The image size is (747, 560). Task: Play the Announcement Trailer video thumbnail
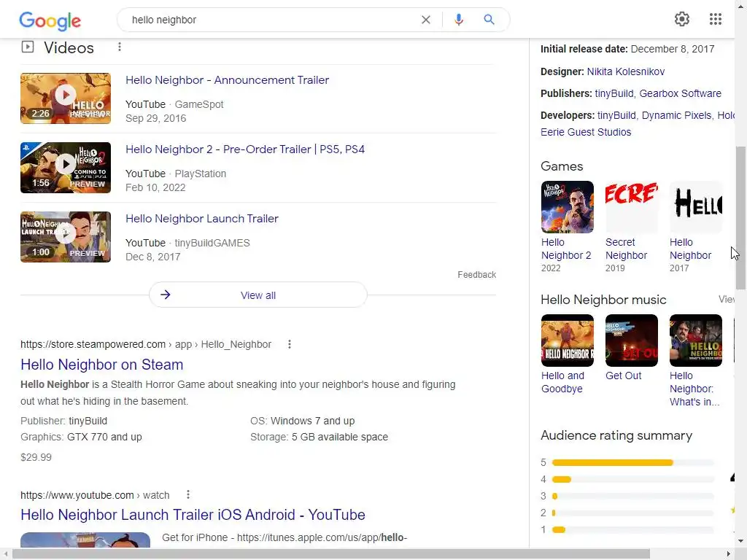pos(66,98)
